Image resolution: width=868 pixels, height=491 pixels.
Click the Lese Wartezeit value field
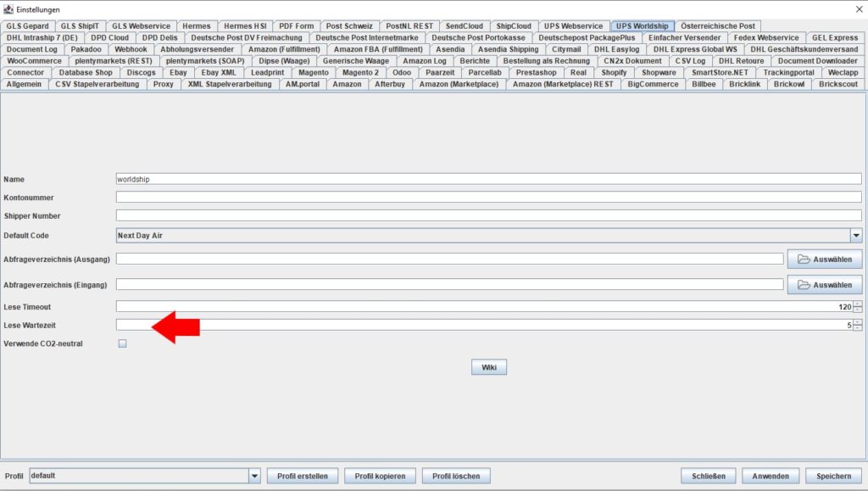click(484, 325)
